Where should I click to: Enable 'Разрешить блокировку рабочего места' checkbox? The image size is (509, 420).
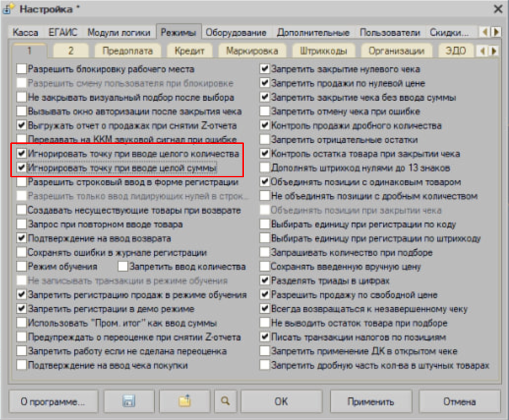21,69
